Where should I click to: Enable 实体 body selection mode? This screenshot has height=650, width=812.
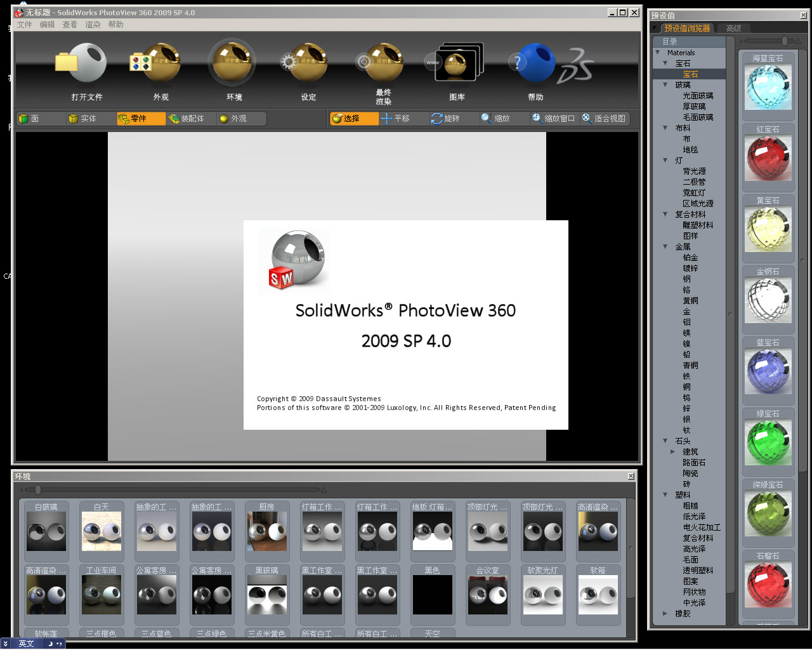(91, 119)
